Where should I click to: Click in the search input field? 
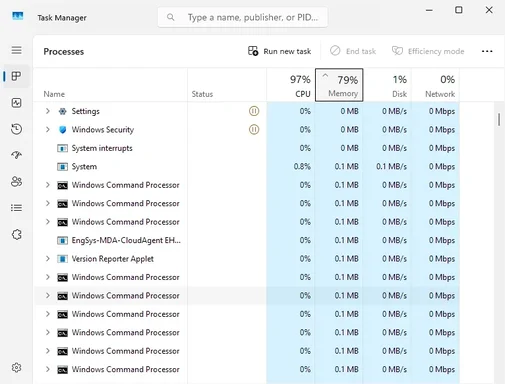[x=243, y=17]
